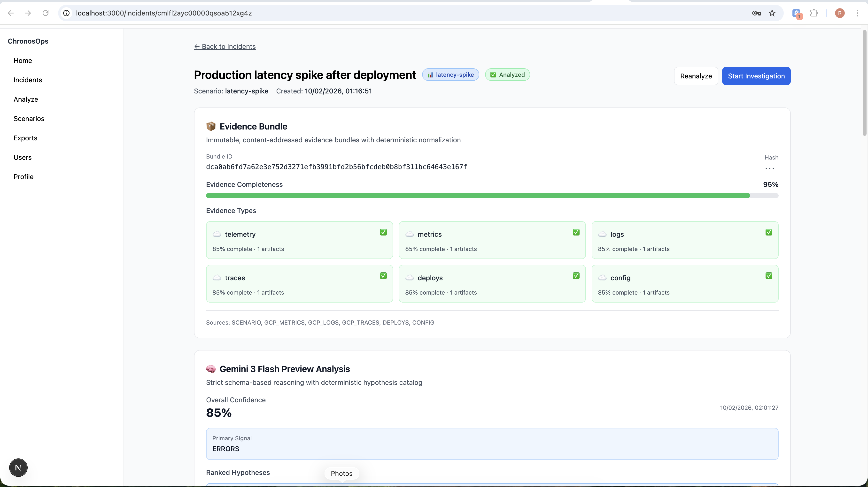Image resolution: width=868 pixels, height=487 pixels.
Task: Open the password key icon
Action: [x=756, y=13]
